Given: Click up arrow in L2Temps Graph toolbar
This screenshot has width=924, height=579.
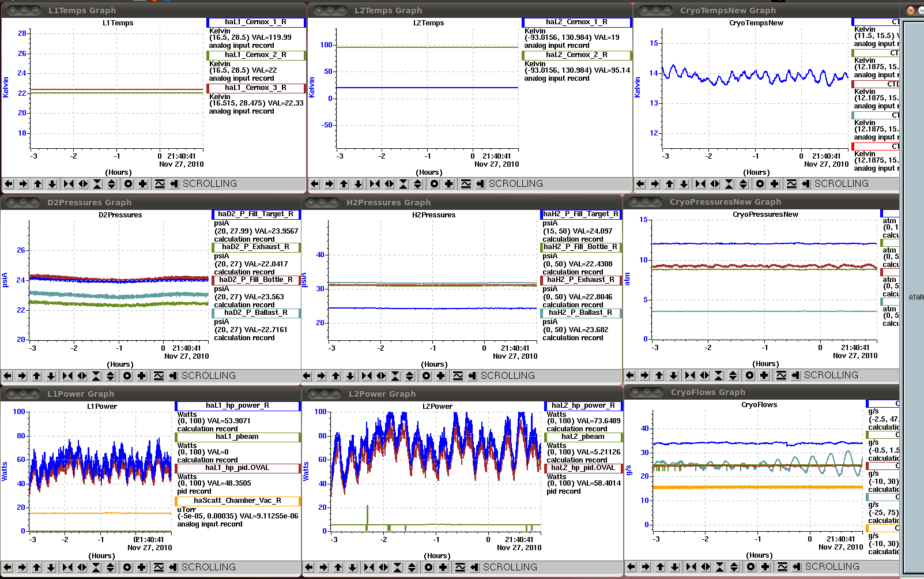Looking at the screenshot, I should [344, 184].
